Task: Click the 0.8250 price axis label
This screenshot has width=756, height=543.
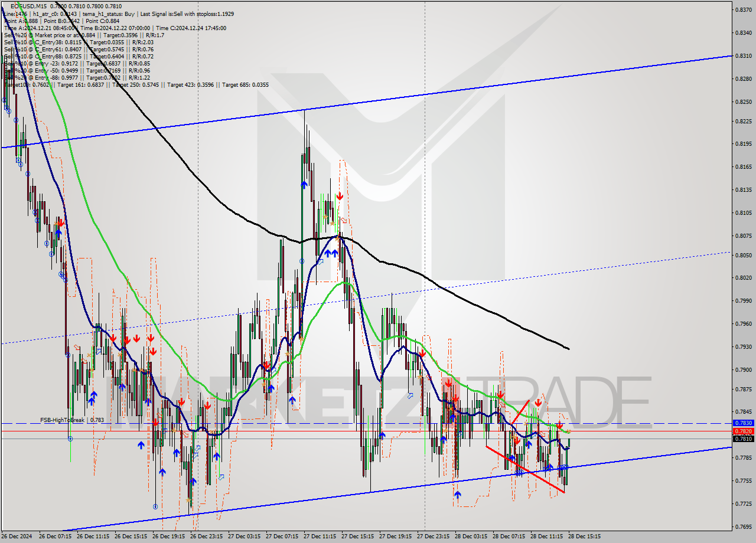Action: (743, 102)
